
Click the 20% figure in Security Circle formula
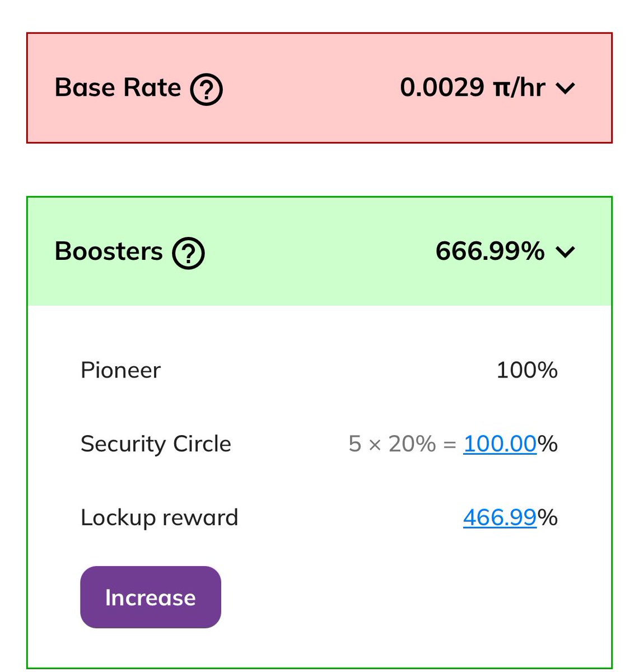pyautogui.click(x=412, y=444)
